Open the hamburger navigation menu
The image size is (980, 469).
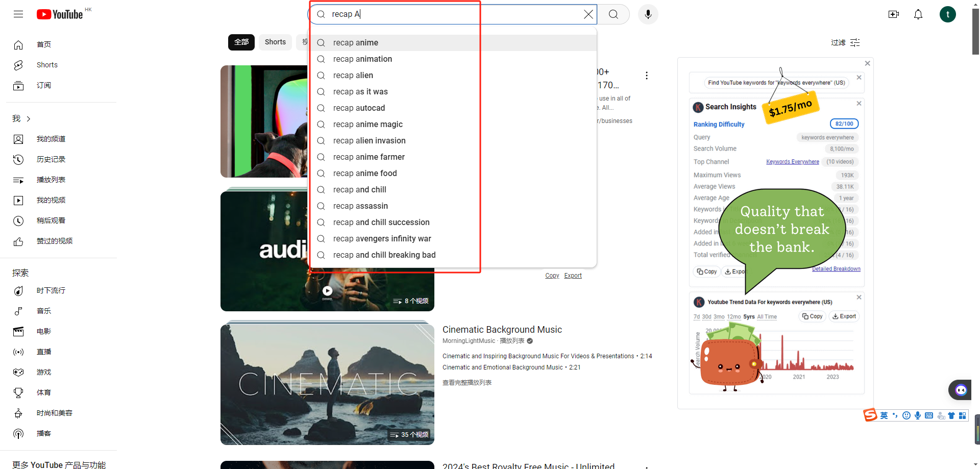(18, 14)
